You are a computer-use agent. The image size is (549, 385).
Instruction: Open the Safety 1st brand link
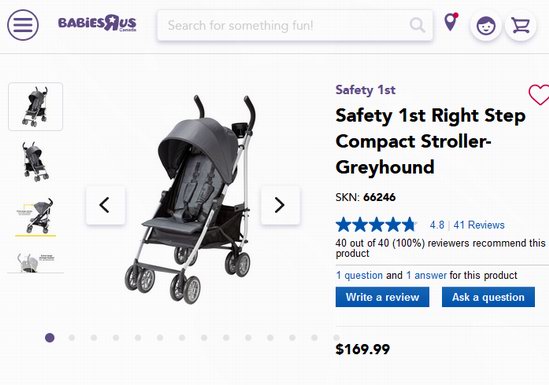(365, 90)
